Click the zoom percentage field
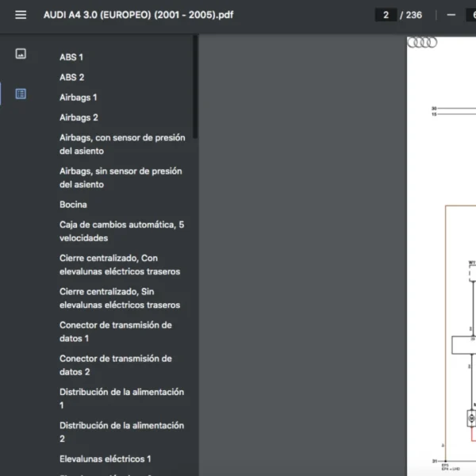This screenshot has width=476, height=476. 470,15
